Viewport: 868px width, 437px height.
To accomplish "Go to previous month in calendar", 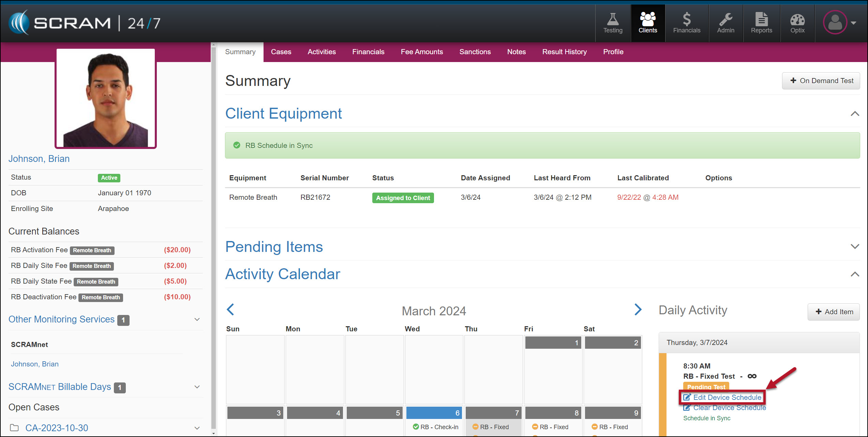I will [230, 310].
